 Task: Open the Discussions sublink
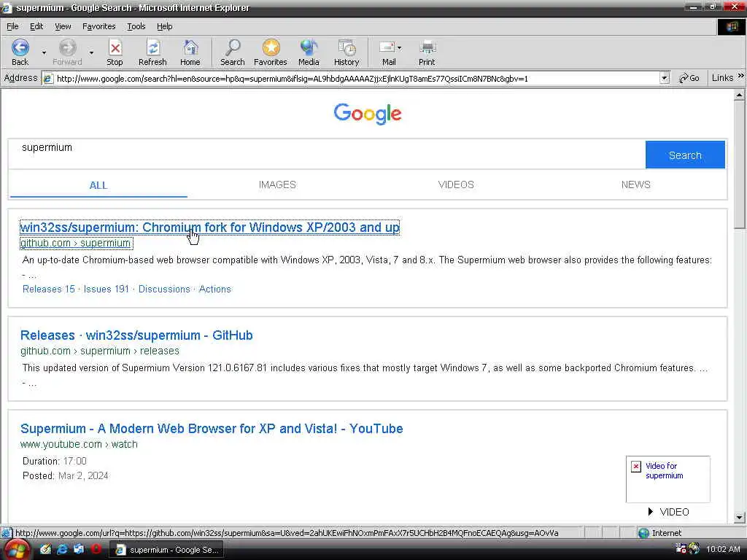coord(164,289)
